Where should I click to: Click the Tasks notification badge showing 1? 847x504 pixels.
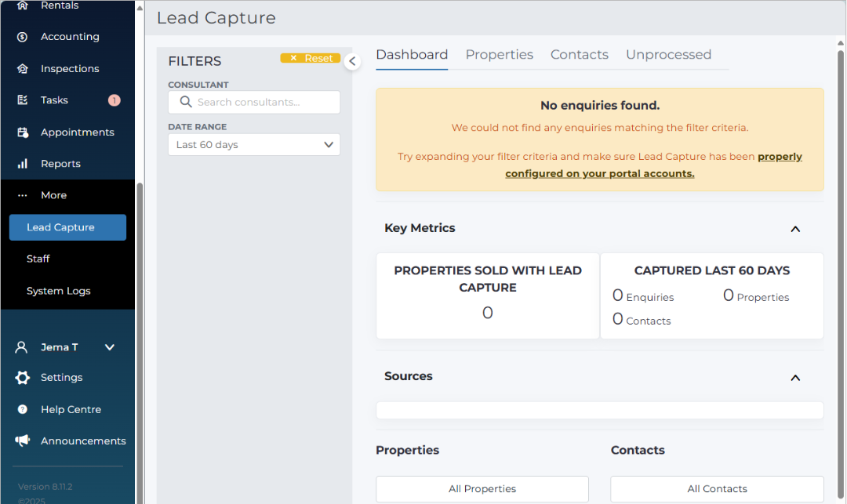click(x=114, y=100)
